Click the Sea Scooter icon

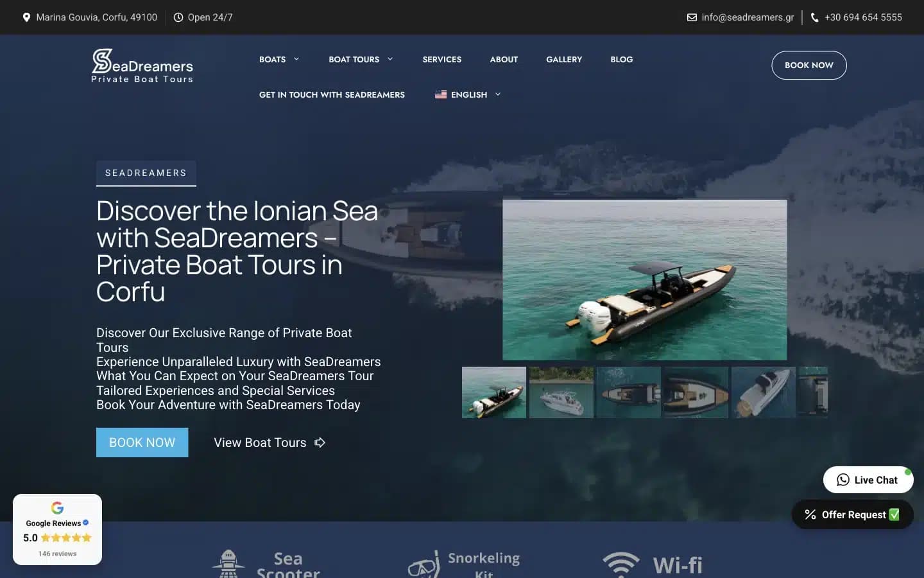coord(228,564)
